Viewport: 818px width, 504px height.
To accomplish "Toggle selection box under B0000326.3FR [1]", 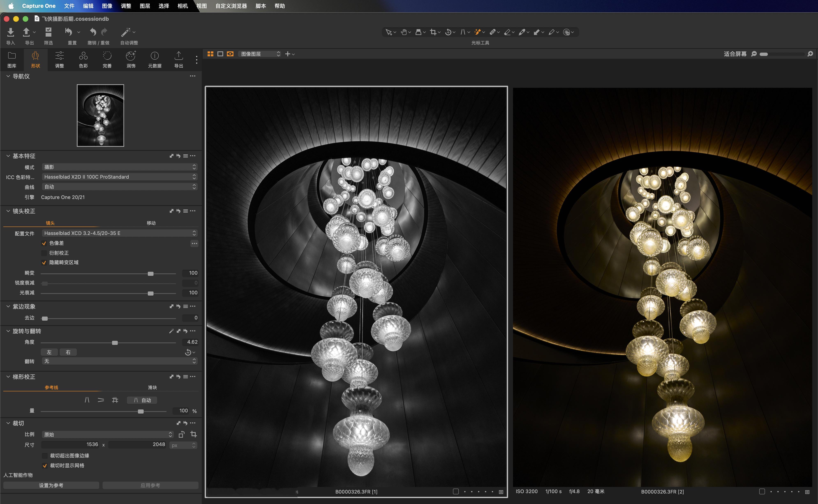I will [x=456, y=491].
